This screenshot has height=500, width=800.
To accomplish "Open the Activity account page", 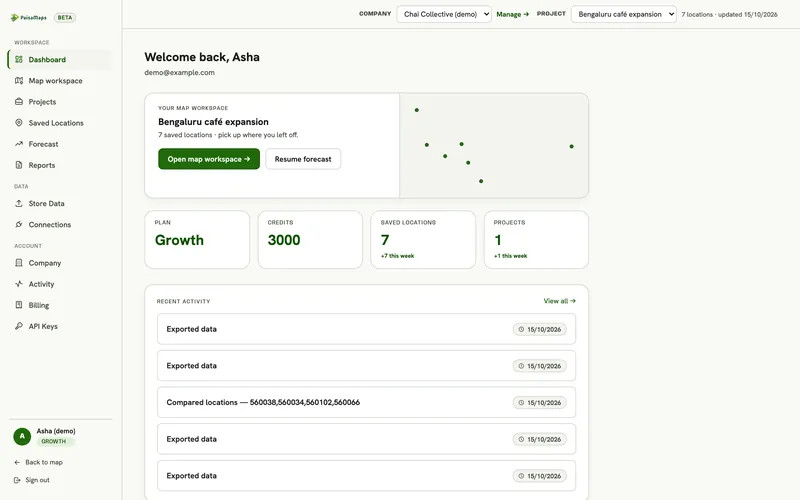I will [59, 284].
